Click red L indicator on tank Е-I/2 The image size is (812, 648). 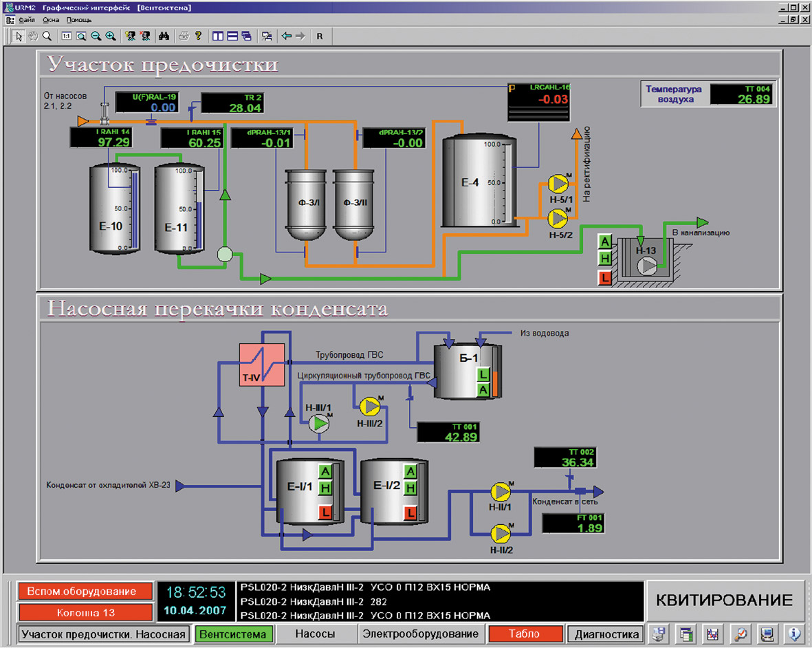click(x=410, y=513)
